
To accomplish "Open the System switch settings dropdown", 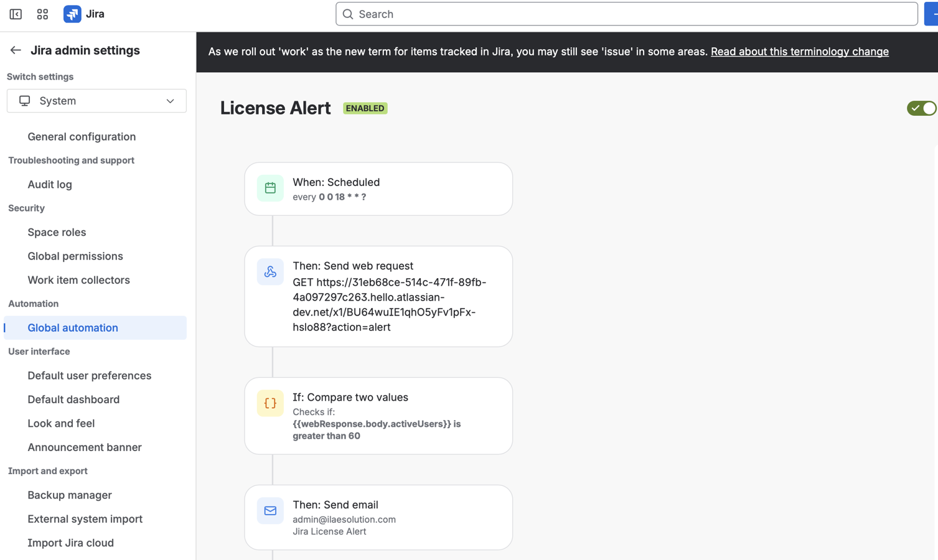I will pyautogui.click(x=96, y=101).
